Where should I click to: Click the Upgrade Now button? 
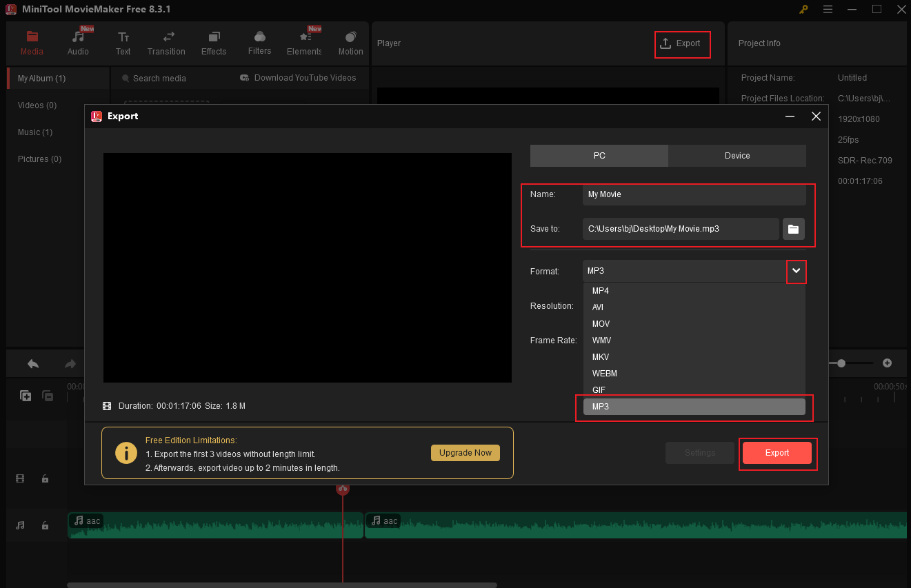click(465, 453)
